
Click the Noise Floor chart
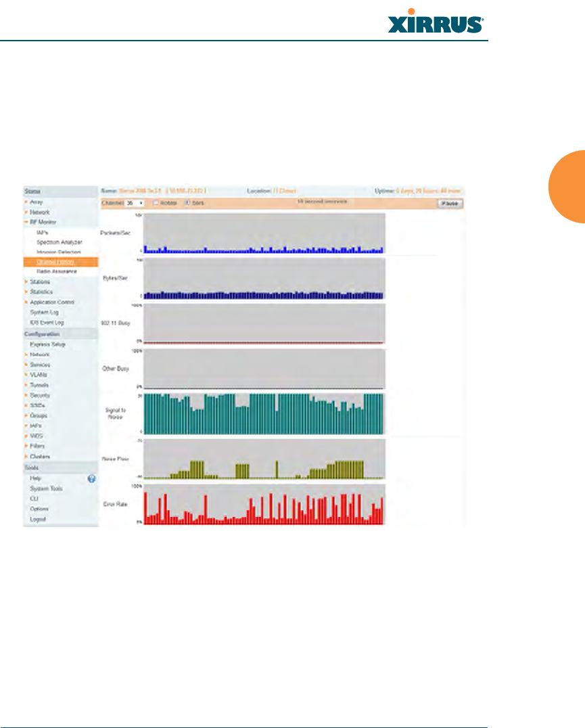tap(264, 459)
